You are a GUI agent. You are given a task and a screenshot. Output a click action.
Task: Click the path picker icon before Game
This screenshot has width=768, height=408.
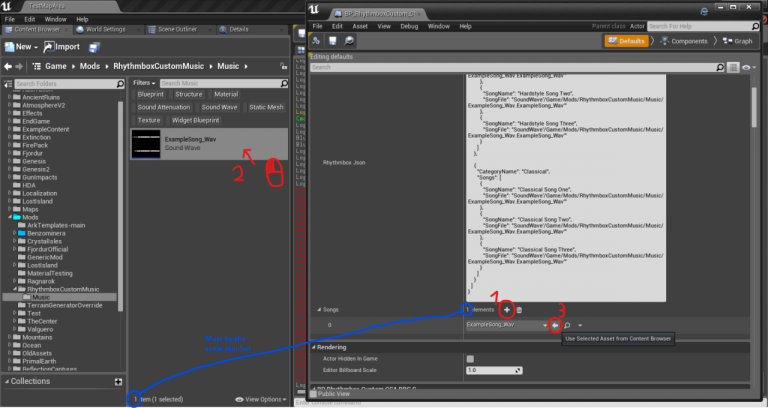coord(37,66)
